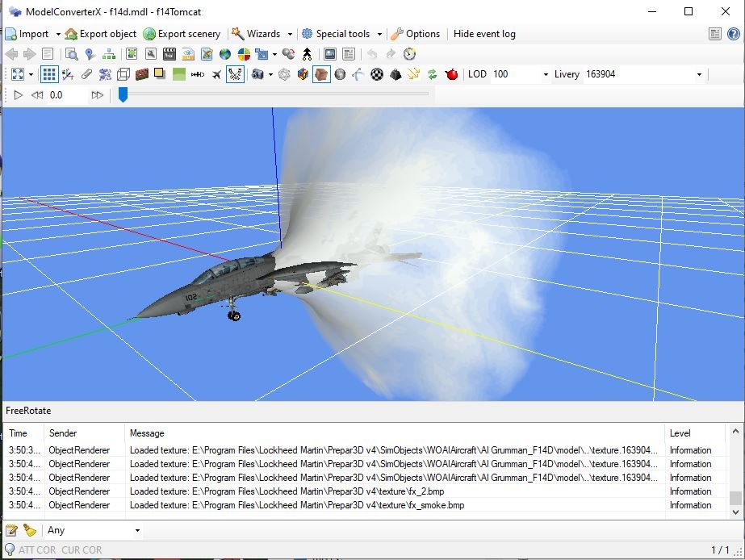Open the event log level filter dropdown
745x560 pixels.
[x=137, y=530]
